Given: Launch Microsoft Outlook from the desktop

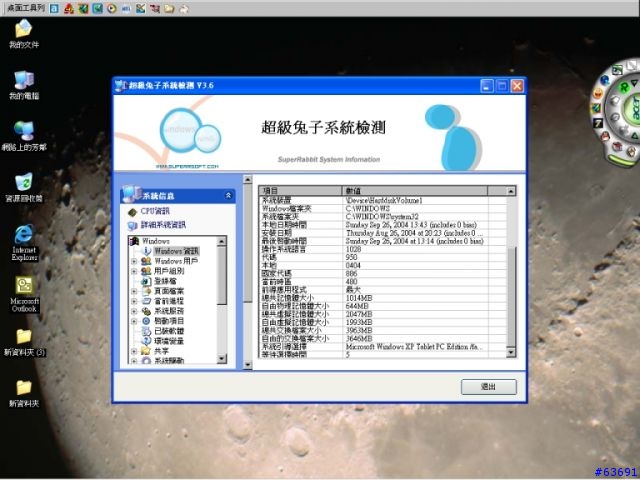Looking at the screenshot, I should click(24, 294).
